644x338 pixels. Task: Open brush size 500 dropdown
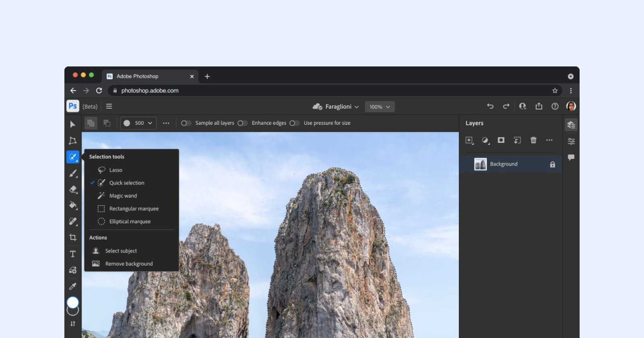(x=138, y=123)
